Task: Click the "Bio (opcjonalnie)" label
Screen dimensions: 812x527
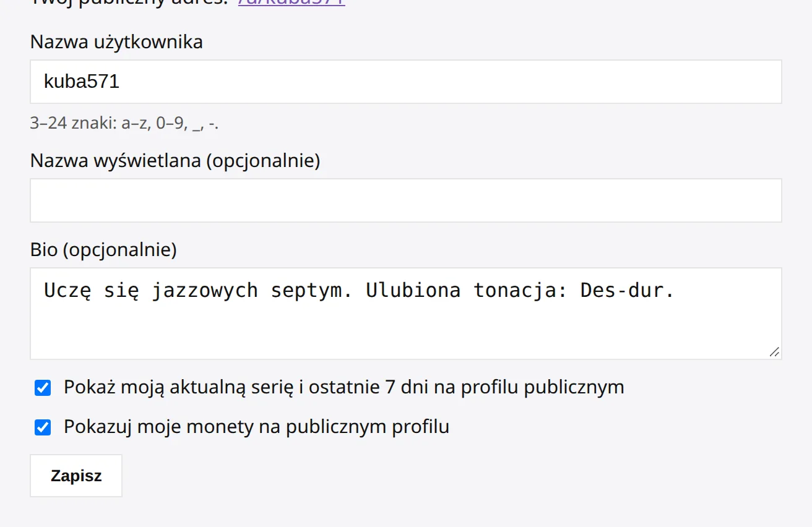Action: 103,250
